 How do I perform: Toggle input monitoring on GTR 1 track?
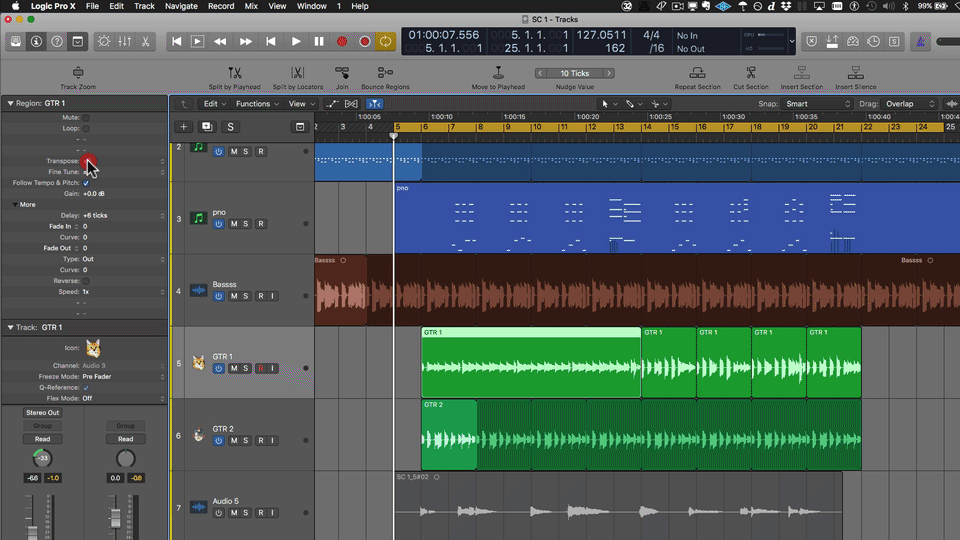coord(272,368)
